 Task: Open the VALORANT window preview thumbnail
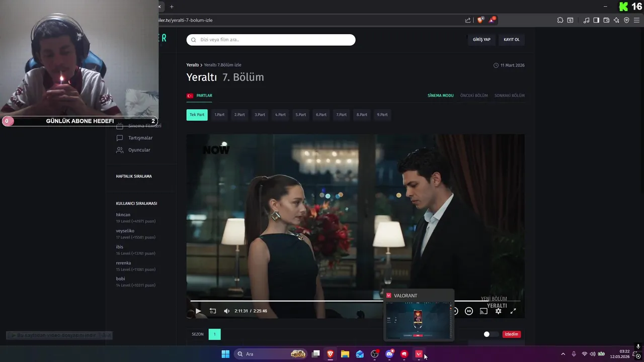point(419,320)
